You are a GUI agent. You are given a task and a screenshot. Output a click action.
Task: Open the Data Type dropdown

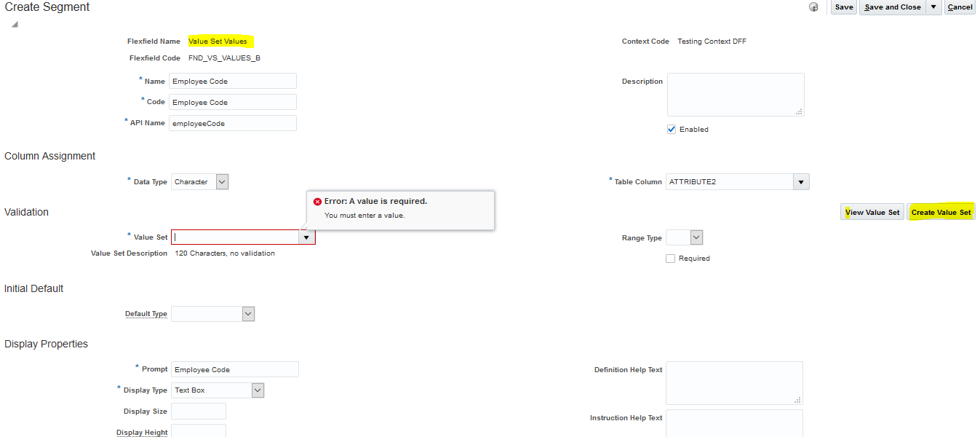pos(221,181)
